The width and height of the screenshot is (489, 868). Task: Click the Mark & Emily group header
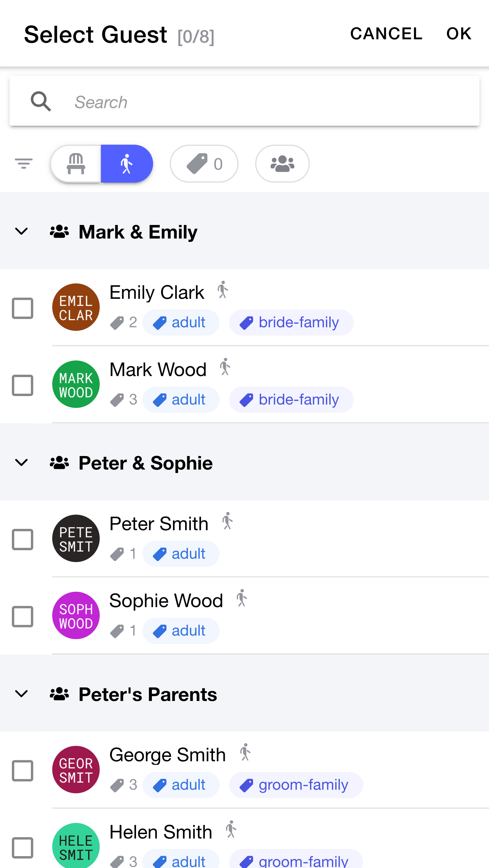click(138, 231)
